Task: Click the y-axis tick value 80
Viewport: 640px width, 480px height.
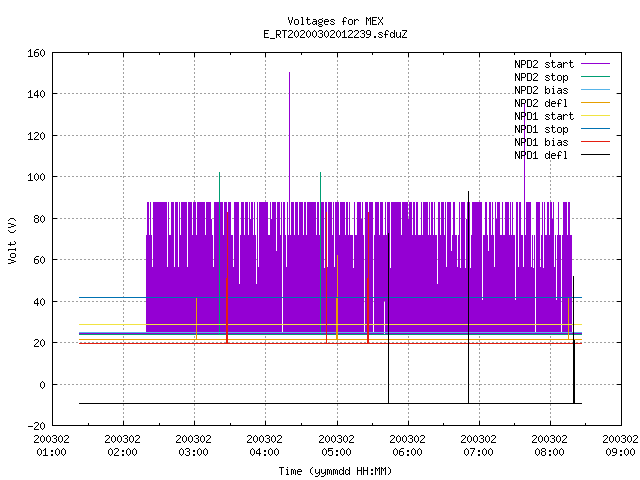Action: pyautogui.click(x=39, y=219)
